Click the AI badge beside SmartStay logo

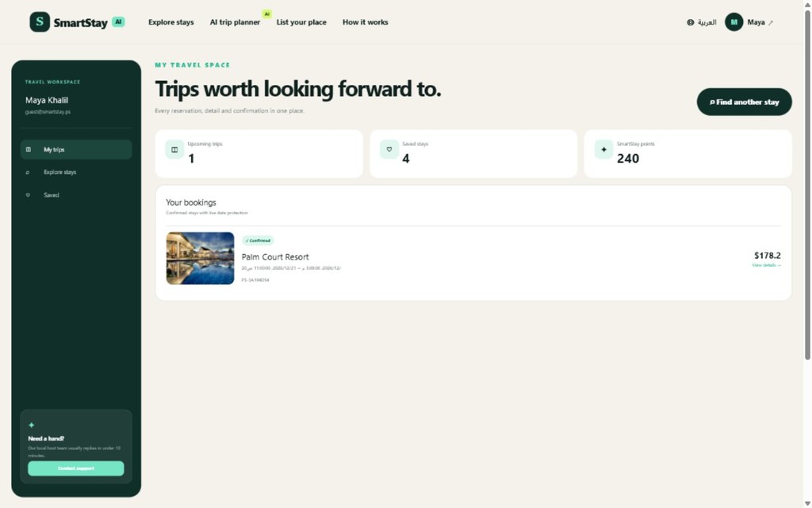pos(119,21)
